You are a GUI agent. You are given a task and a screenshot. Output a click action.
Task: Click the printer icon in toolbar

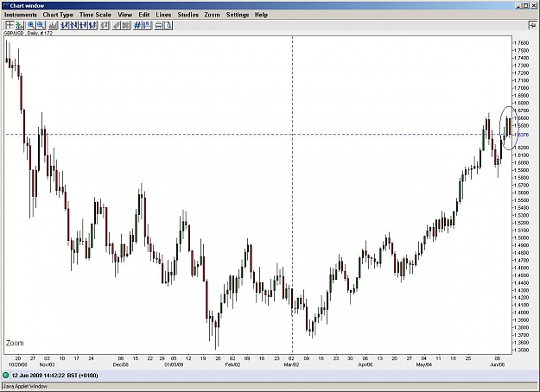(158, 25)
